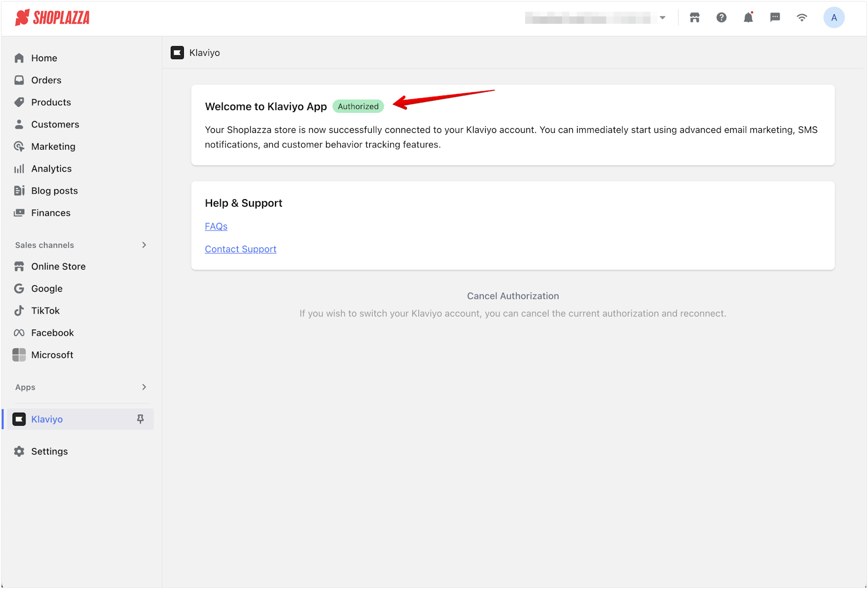Viewport: 868px width, 589px height.
Task: Click the TikTok icon
Action: pos(19,311)
